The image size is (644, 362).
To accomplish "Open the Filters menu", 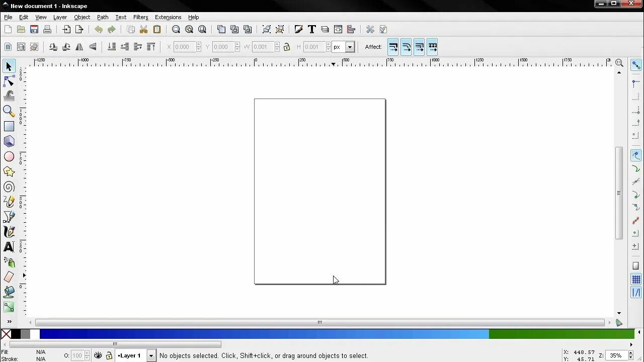I will (x=140, y=17).
